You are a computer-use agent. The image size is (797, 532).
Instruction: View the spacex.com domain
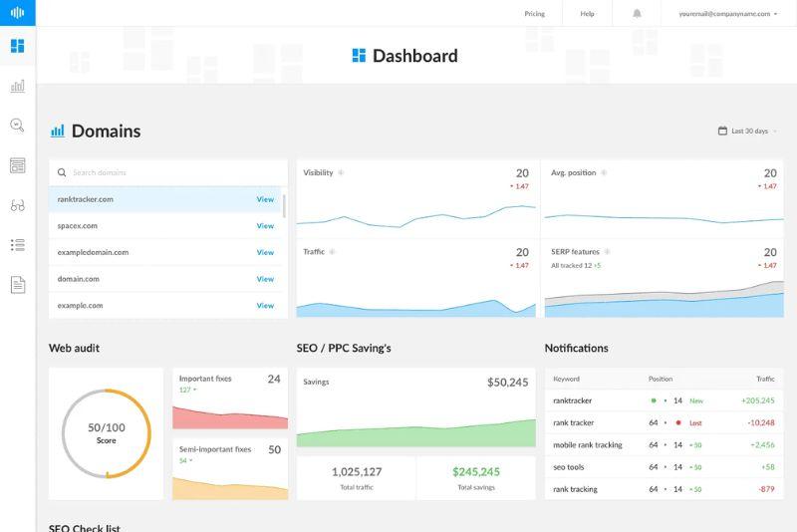265,225
